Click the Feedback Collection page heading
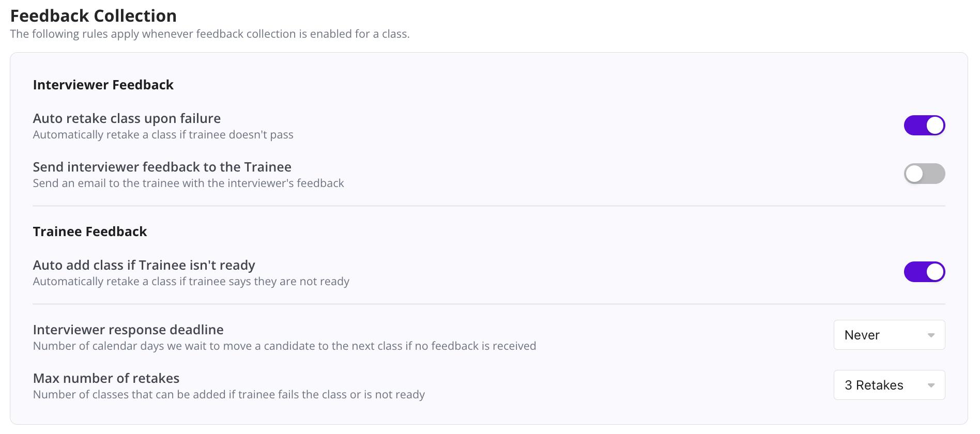980x434 pixels. (94, 16)
